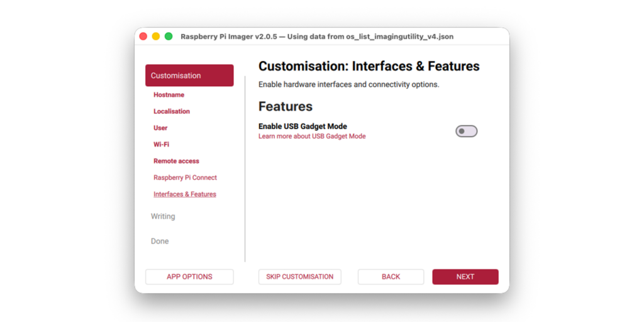The width and height of the screenshot is (644, 322).
Task: Open the Remote access step
Action: point(176,161)
